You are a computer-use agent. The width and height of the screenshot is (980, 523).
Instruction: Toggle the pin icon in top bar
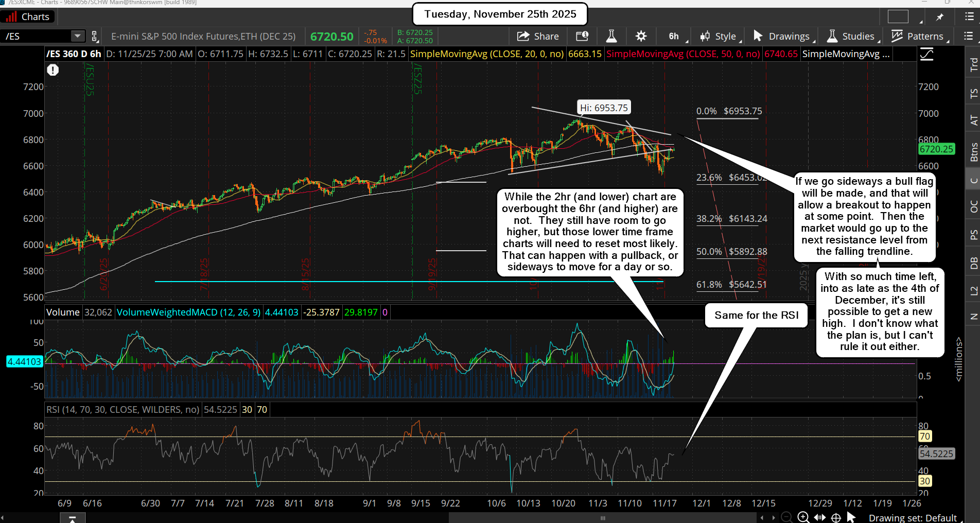(939, 17)
